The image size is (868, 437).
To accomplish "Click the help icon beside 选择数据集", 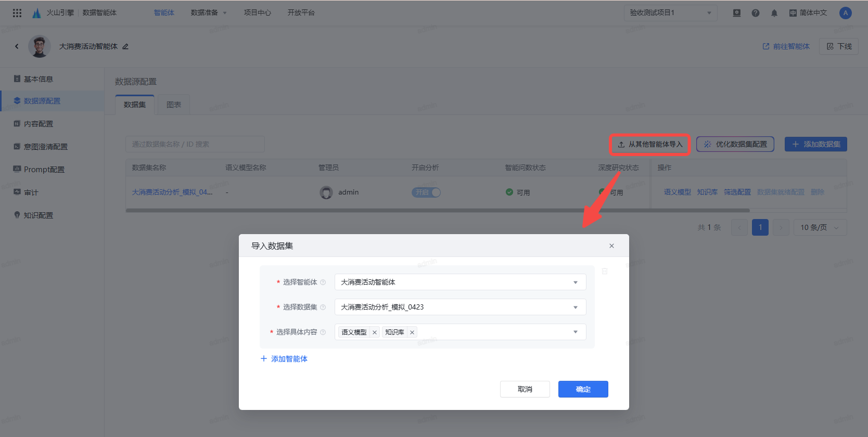I will tap(323, 307).
